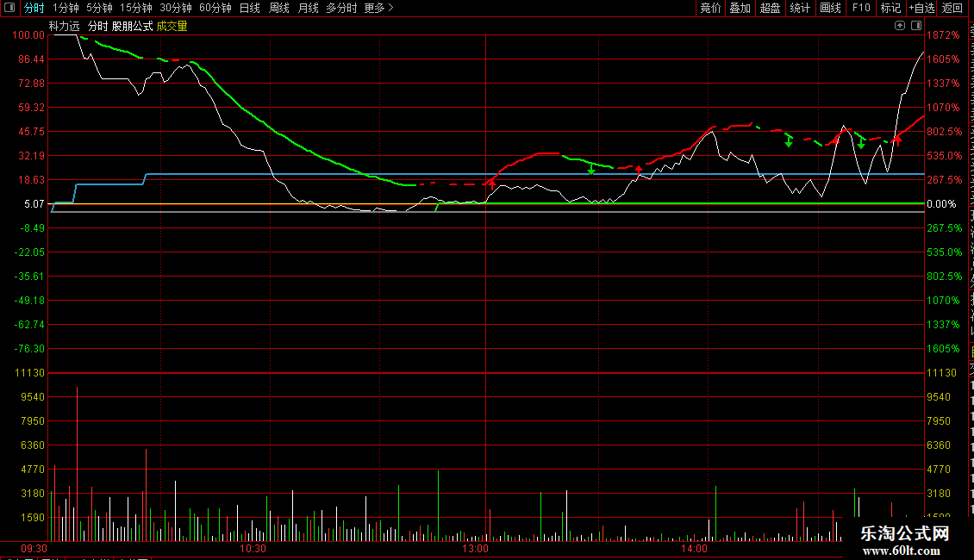
Task: Open the 日线 daily chart
Action: coord(250,8)
